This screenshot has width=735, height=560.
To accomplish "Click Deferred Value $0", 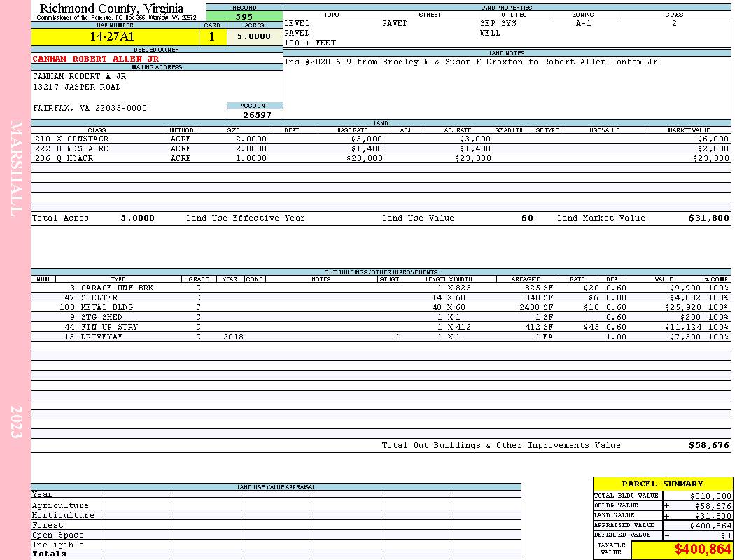I will pyautogui.click(x=726, y=535).
